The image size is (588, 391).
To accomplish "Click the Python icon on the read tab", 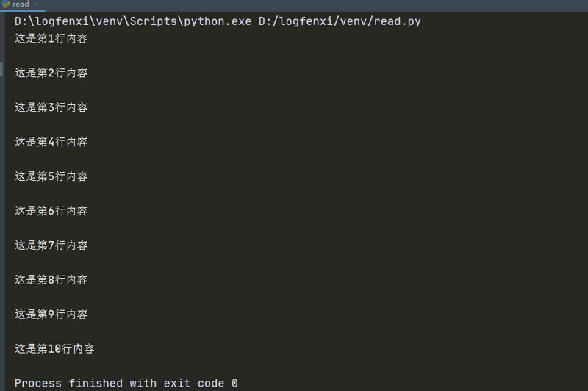I will 5,4.
